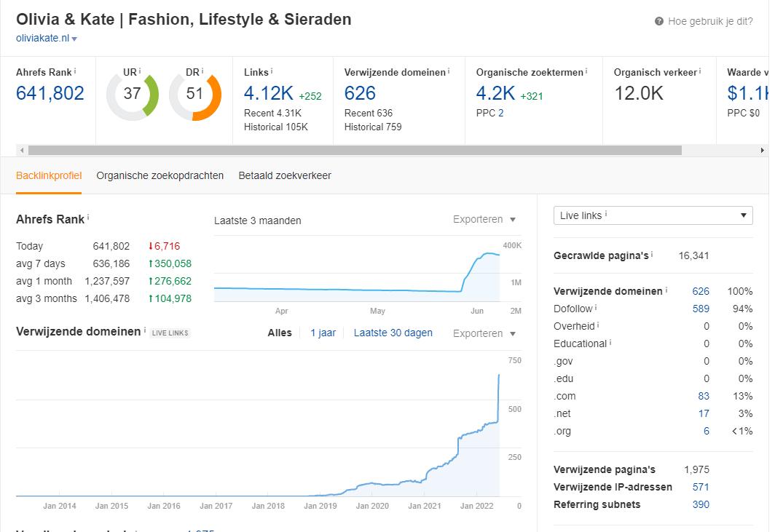Click info icon beside Live links dropdown label
Viewport: 775px width, 532px height.
(x=607, y=215)
